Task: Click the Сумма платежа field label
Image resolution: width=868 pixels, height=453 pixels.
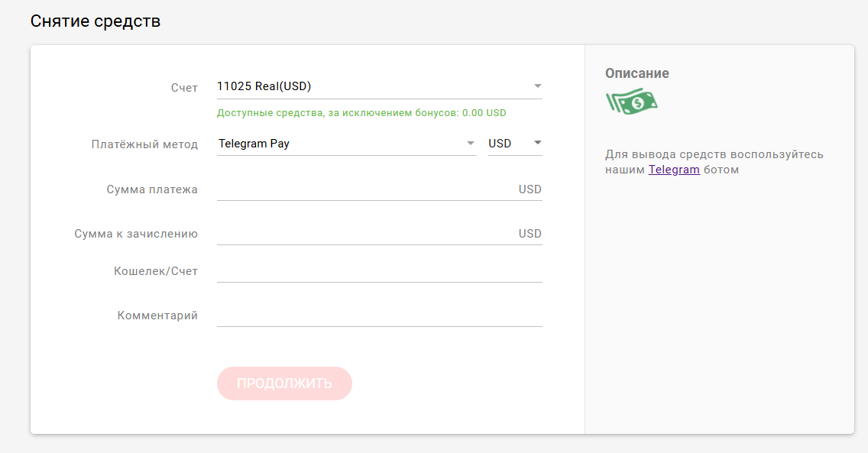Action: click(x=152, y=189)
